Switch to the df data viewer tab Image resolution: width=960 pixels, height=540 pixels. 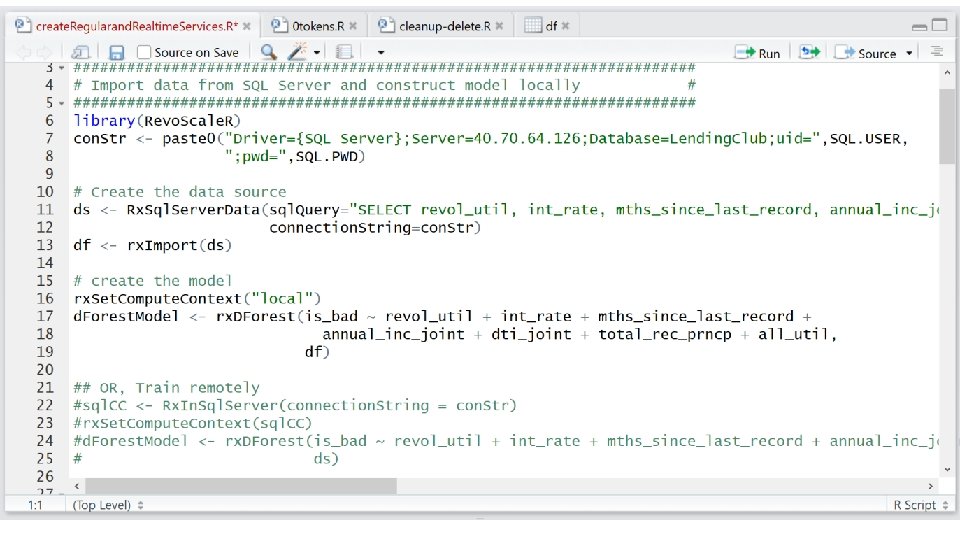pos(550,26)
